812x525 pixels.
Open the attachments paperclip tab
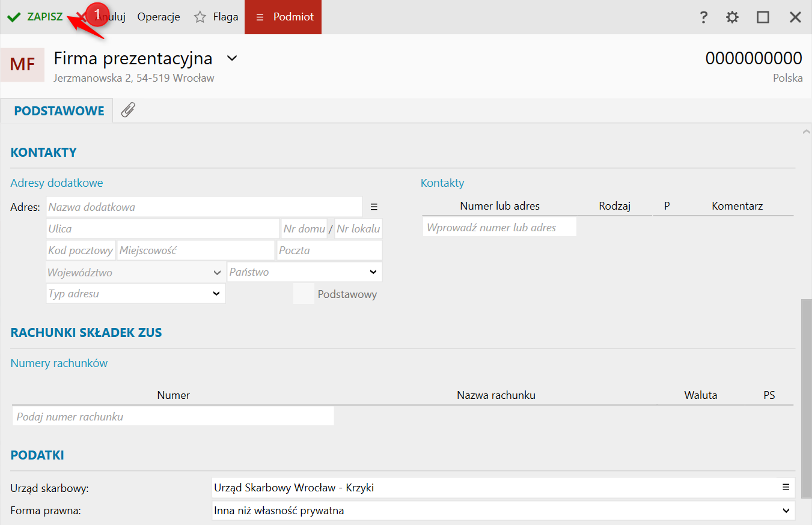[128, 110]
